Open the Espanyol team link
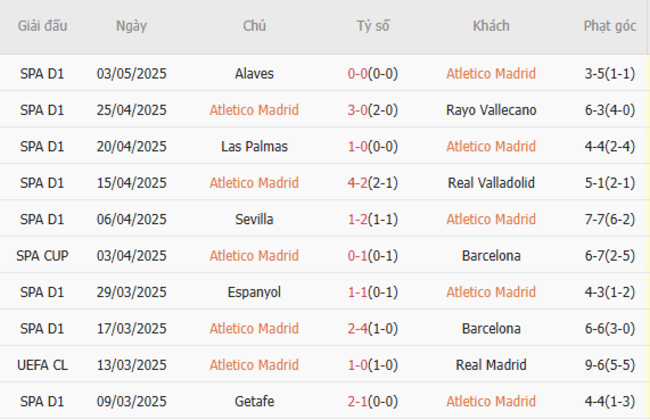The width and height of the screenshot is (650, 420). pyautogui.click(x=254, y=292)
